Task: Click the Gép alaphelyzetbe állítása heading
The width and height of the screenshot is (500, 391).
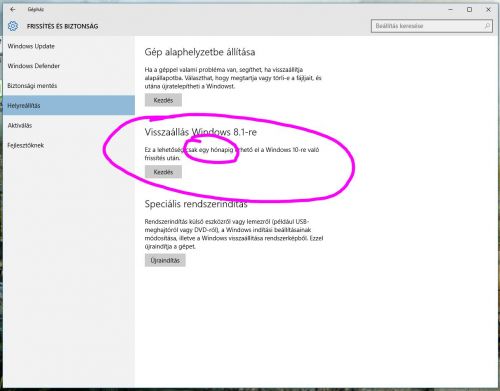Action: 200,52
